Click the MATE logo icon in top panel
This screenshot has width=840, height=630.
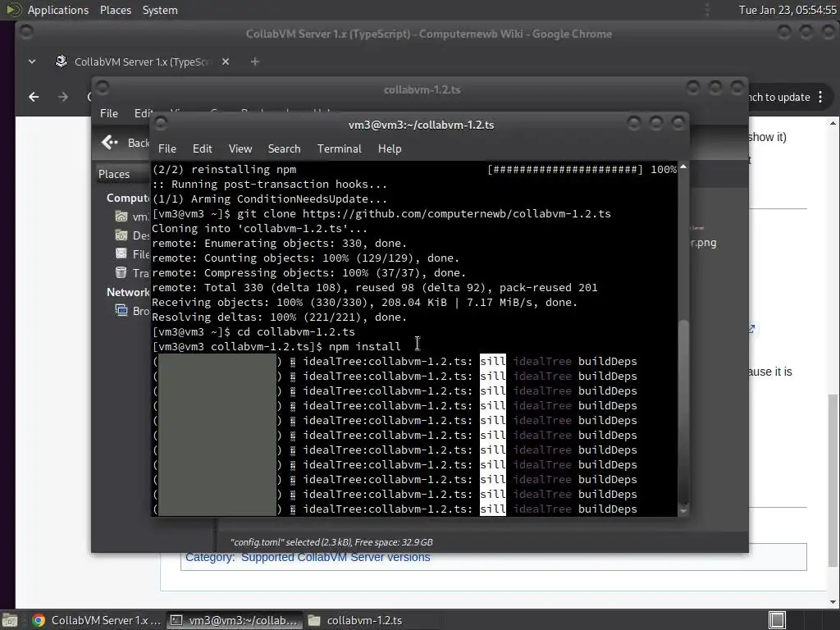[13, 10]
